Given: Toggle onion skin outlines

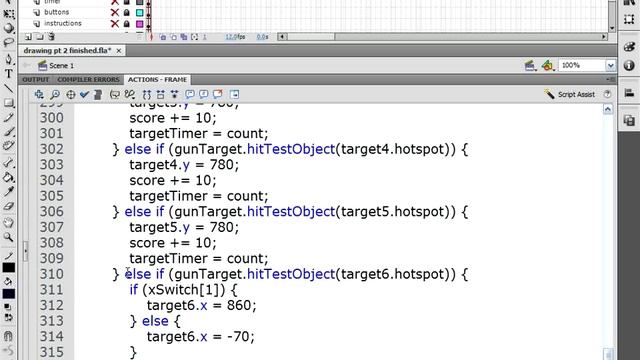Looking at the screenshot, I should (173, 37).
